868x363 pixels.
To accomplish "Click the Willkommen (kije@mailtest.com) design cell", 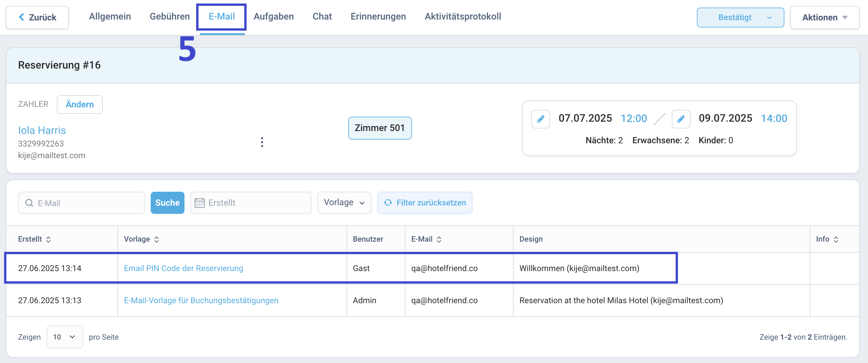I will (x=579, y=268).
